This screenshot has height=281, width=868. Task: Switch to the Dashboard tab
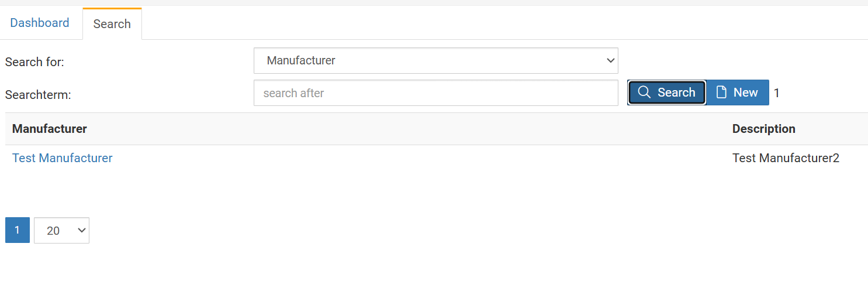(x=40, y=23)
